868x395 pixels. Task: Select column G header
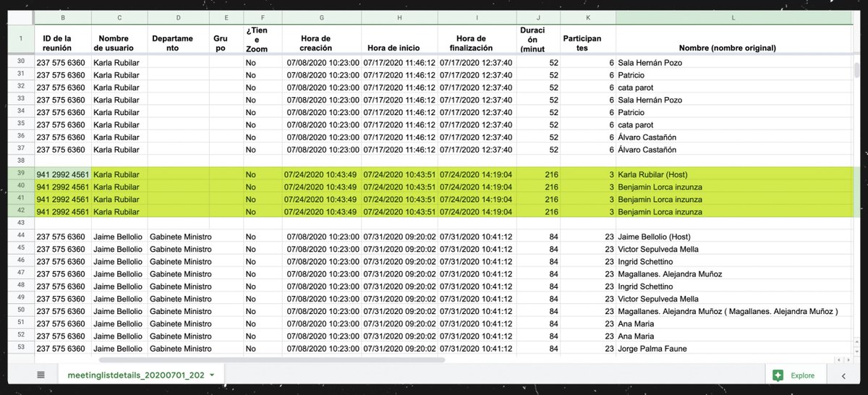click(x=322, y=17)
